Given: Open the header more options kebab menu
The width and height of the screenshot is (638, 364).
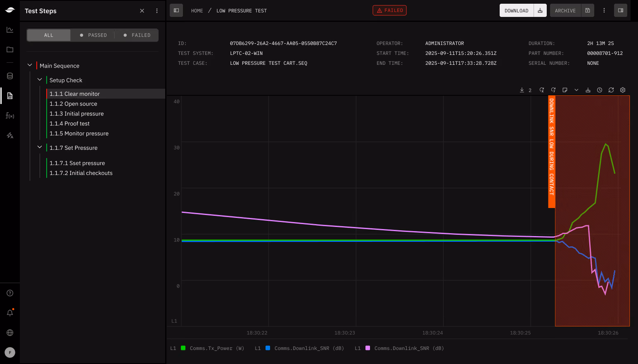Looking at the screenshot, I should [604, 10].
